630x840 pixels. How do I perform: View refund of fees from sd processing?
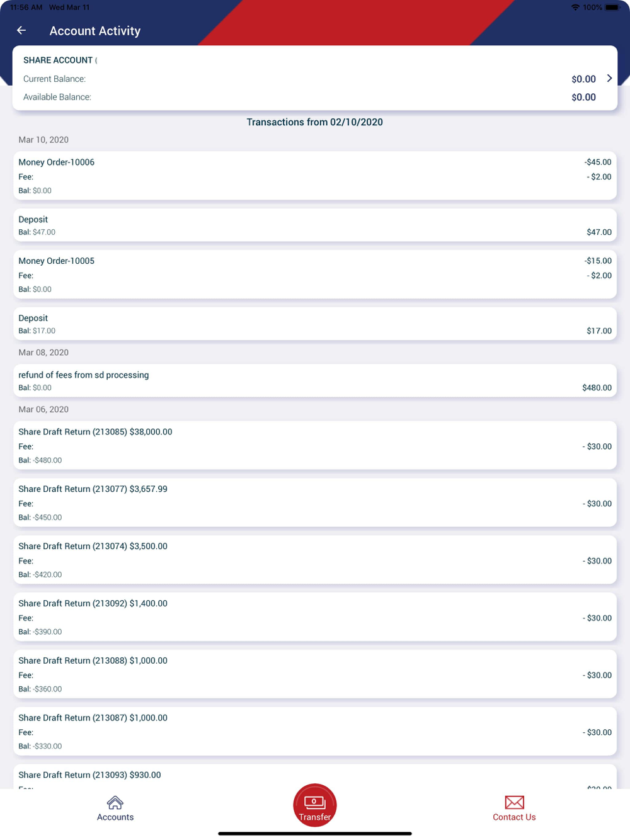[x=315, y=380]
